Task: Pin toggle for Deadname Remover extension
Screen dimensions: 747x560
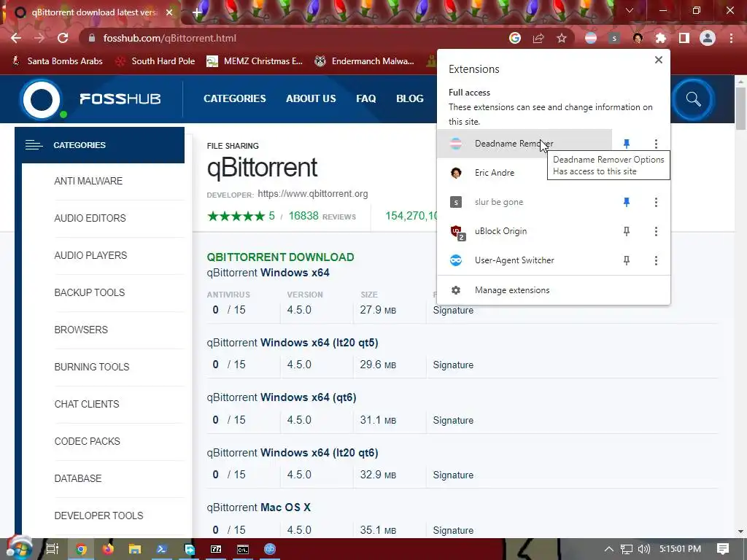Action: [x=627, y=144]
